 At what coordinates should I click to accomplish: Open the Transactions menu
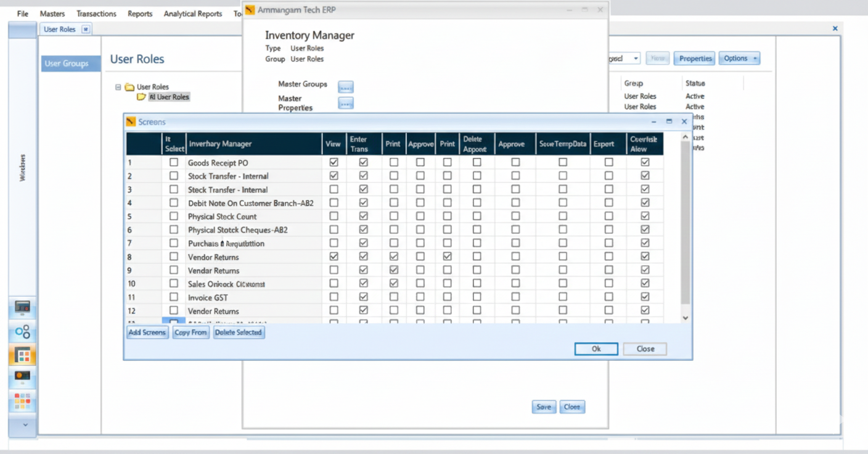[x=96, y=14]
